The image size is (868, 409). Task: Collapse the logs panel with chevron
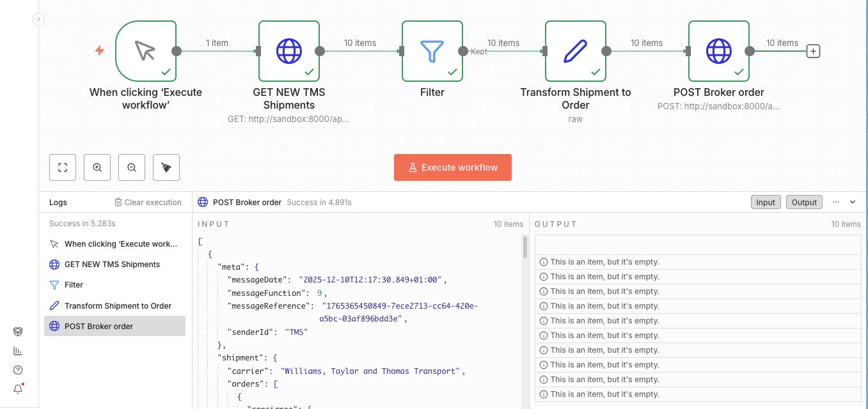pyautogui.click(x=853, y=202)
